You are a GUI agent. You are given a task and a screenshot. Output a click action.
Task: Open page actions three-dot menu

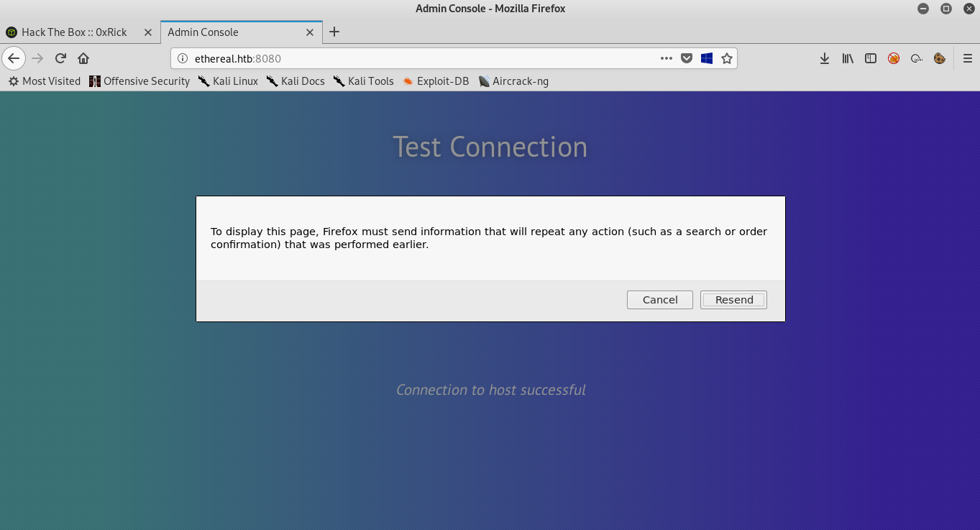(667, 58)
